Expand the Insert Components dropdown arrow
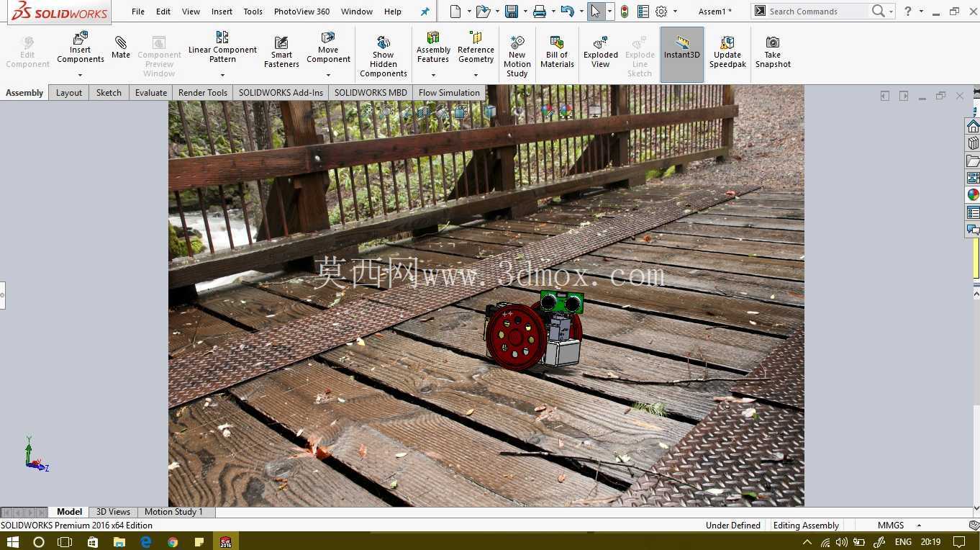 click(x=80, y=75)
